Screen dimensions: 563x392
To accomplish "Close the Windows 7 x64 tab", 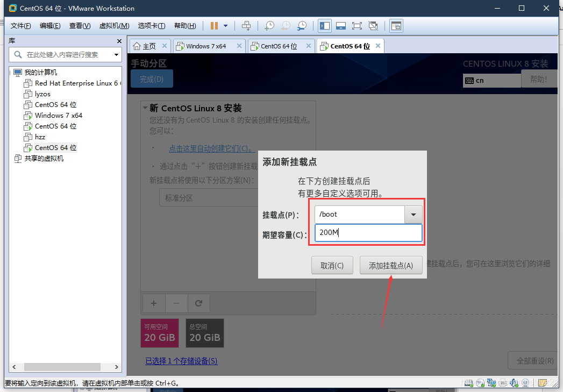I will [239, 46].
